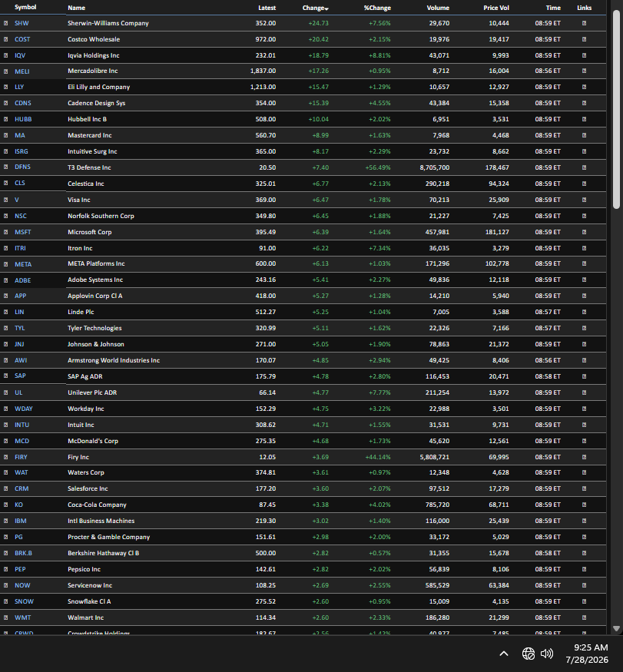Open the Links icon for COST row
Screen dimensions: 623x672
(584, 39)
